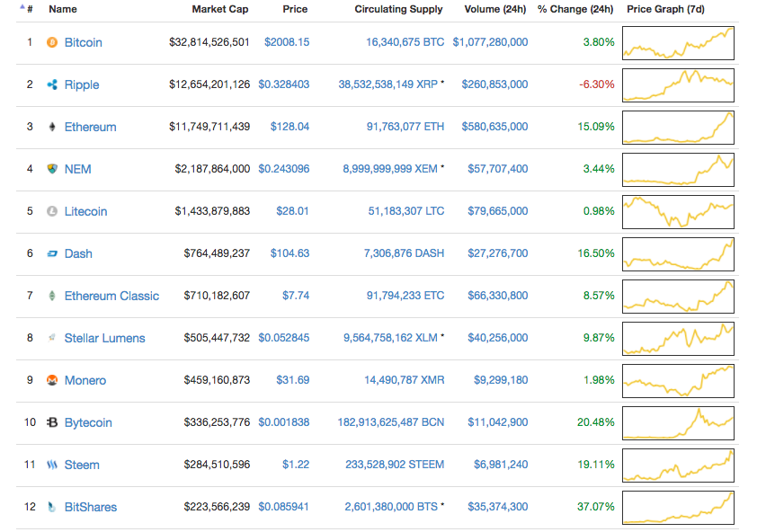Open the Bytecoin currency link
This screenshot has width=766, height=532.
[88, 422]
